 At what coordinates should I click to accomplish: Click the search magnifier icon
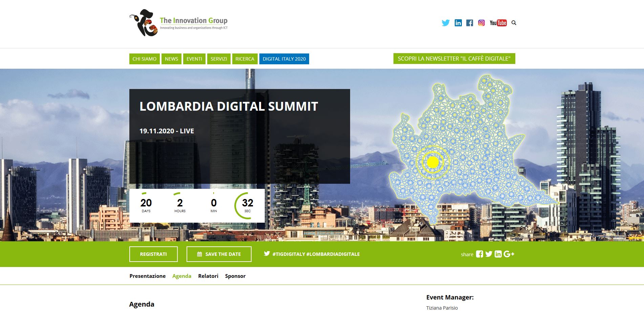514,23
